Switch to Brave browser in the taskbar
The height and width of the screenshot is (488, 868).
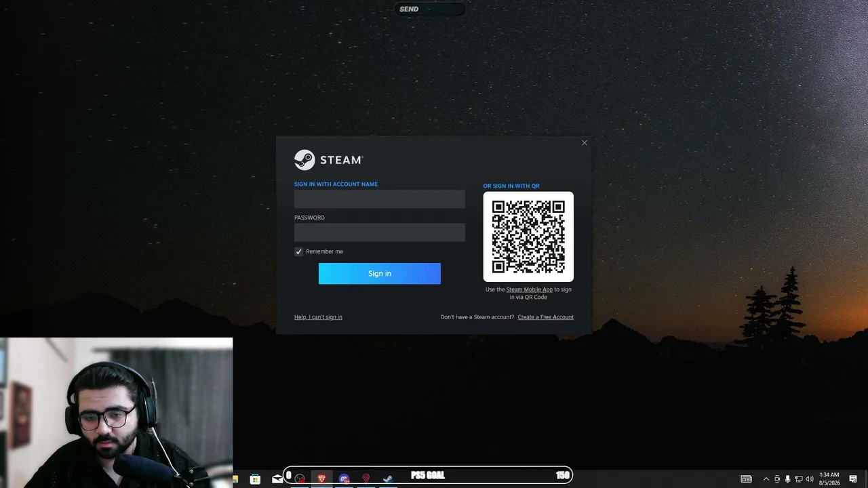322,479
